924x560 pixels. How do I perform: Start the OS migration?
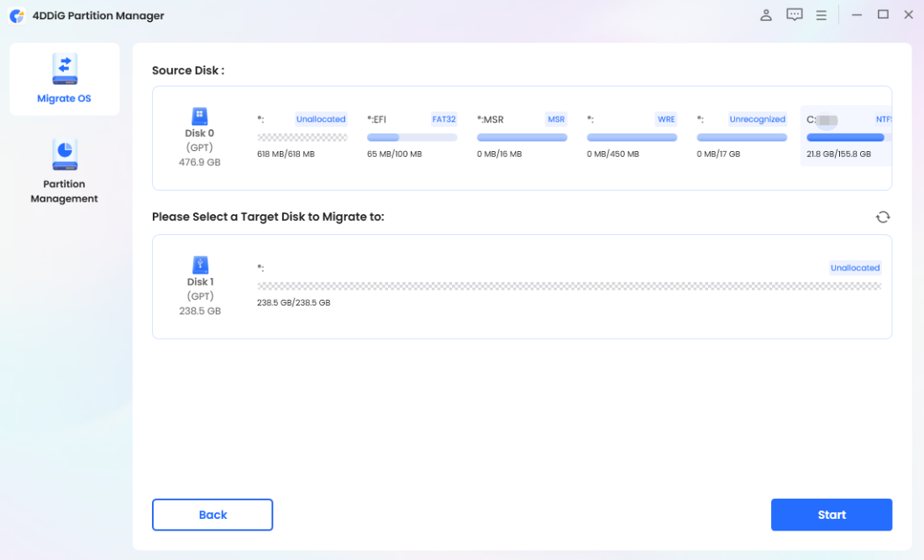832,515
